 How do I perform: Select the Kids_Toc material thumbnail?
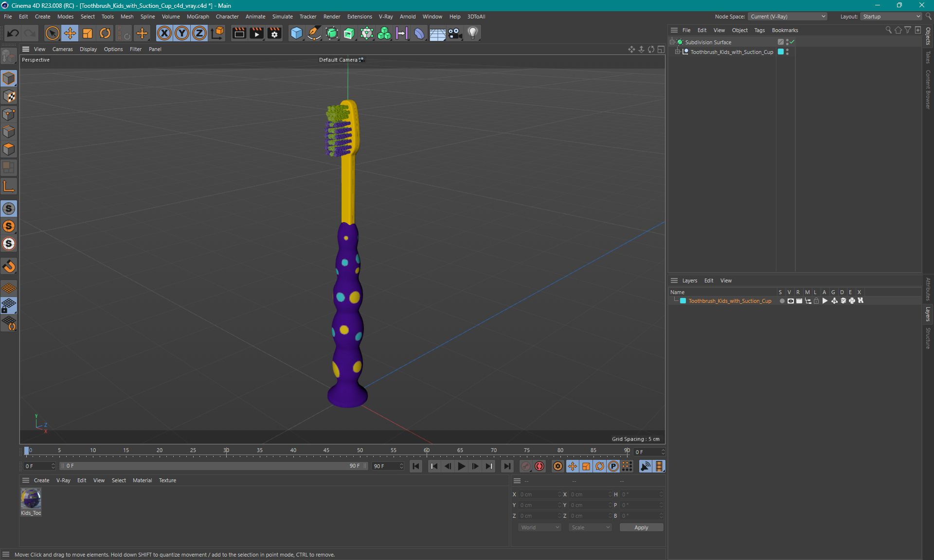tap(31, 498)
